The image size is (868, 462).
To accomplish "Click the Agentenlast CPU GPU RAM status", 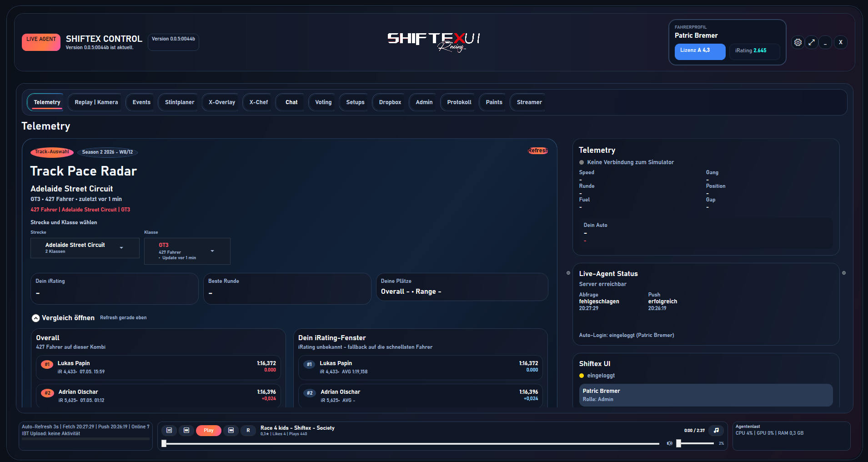I will (x=792, y=436).
